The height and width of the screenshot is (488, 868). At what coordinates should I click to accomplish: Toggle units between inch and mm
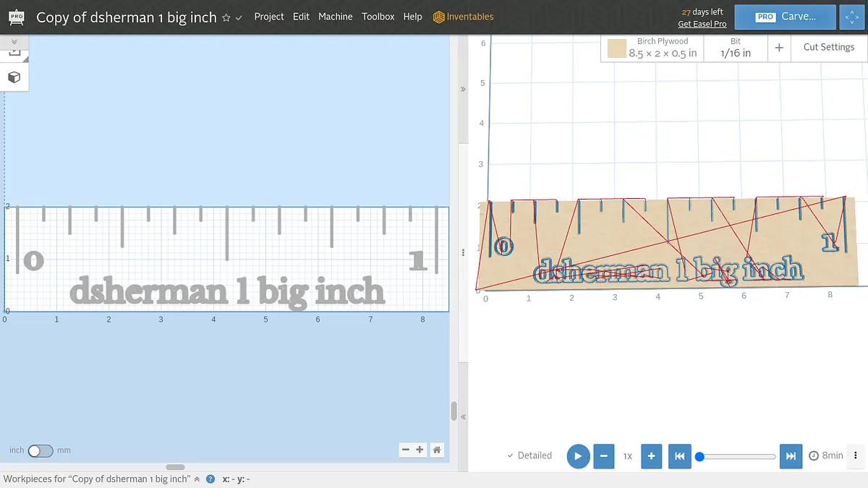pos(41,450)
